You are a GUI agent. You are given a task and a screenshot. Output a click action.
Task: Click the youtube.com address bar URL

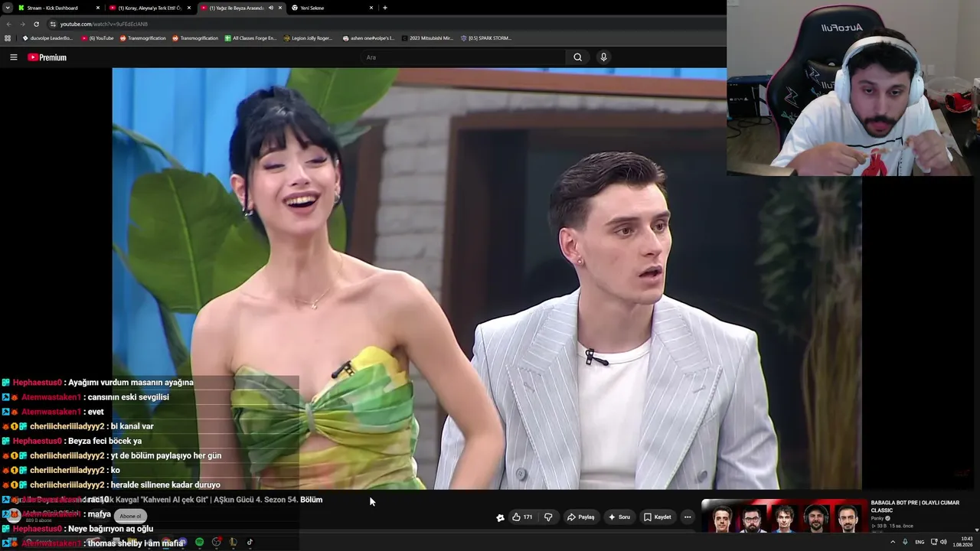coord(104,24)
